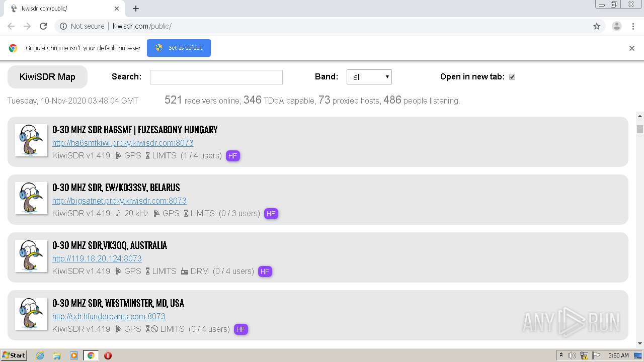Click LIMITS hourglass icon in the Hungary entry
This screenshot has width=644, height=362.
point(148,156)
